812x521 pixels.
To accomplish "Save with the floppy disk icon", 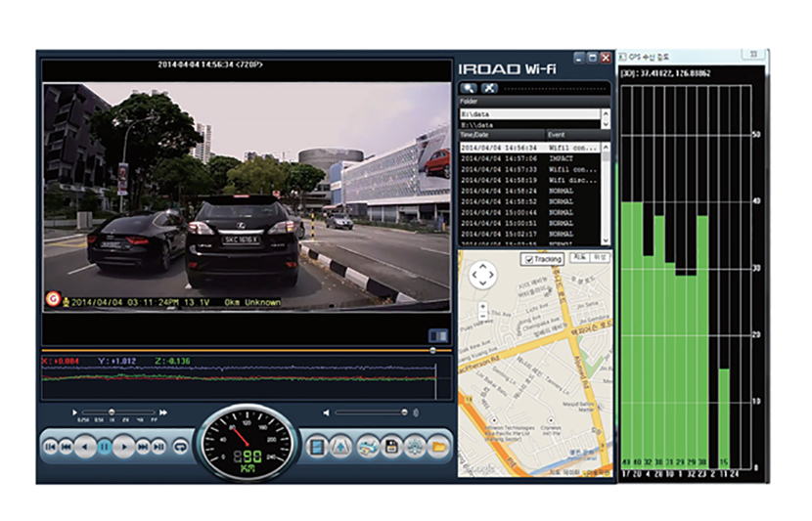I will click(x=391, y=447).
